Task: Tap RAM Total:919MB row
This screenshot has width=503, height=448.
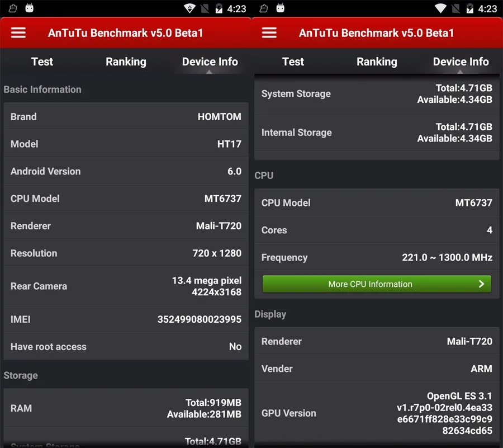Action: [x=126, y=408]
